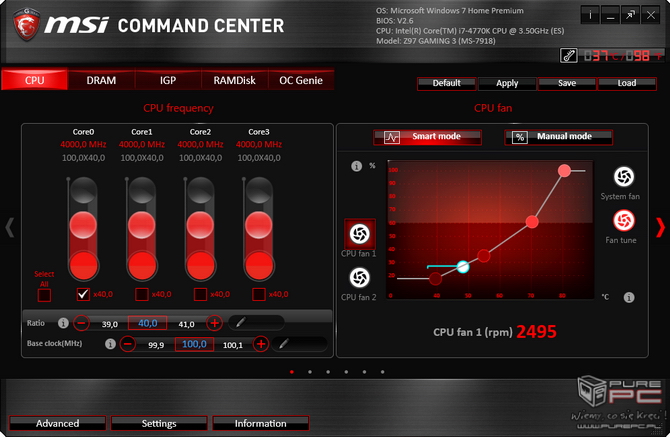The image size is (670, 437).
Task: Click the fan curve point near 60 percent
Action: point(532,222)
